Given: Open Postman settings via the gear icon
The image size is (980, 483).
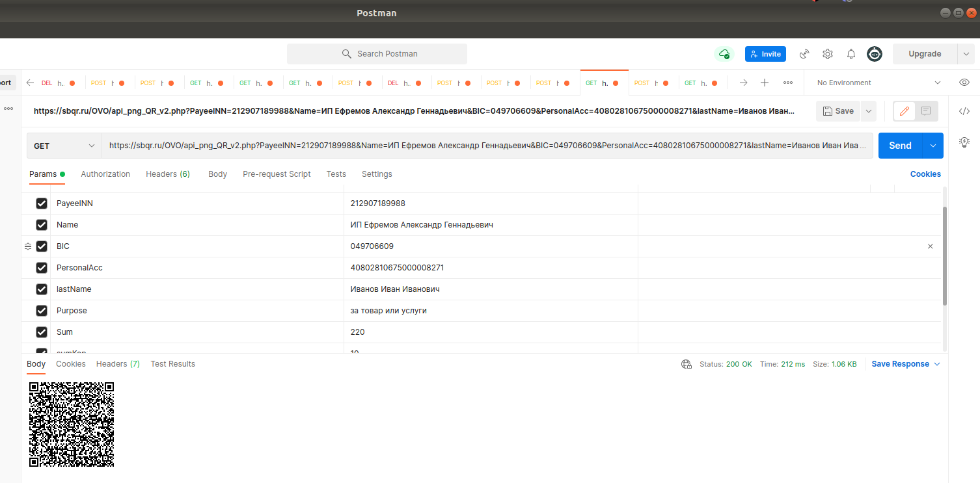Looking at the screenshot, I should (x=827, y=54).
